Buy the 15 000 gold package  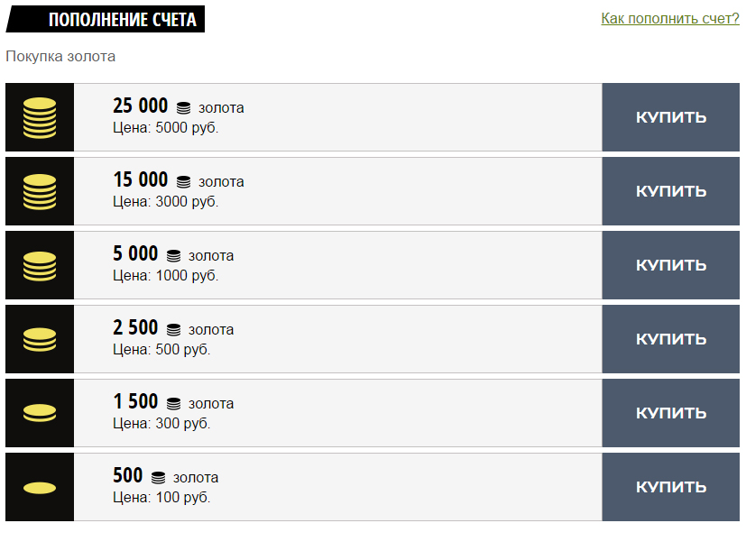pos(670,191)
